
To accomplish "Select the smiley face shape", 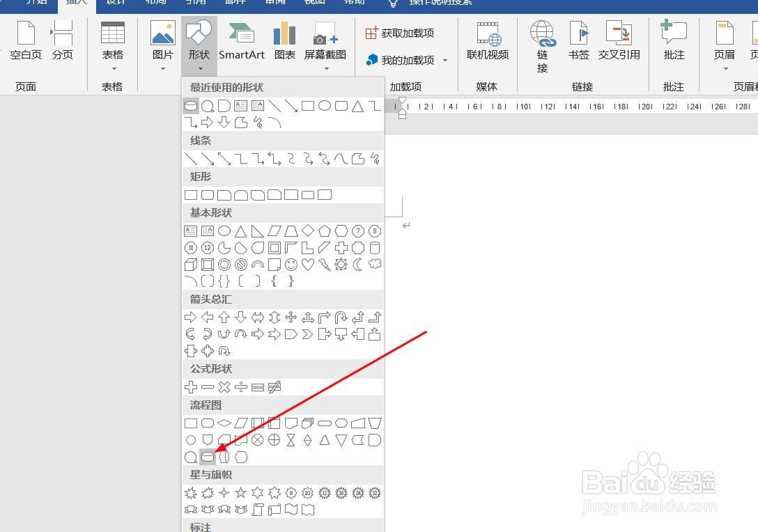I will (291, 265).
